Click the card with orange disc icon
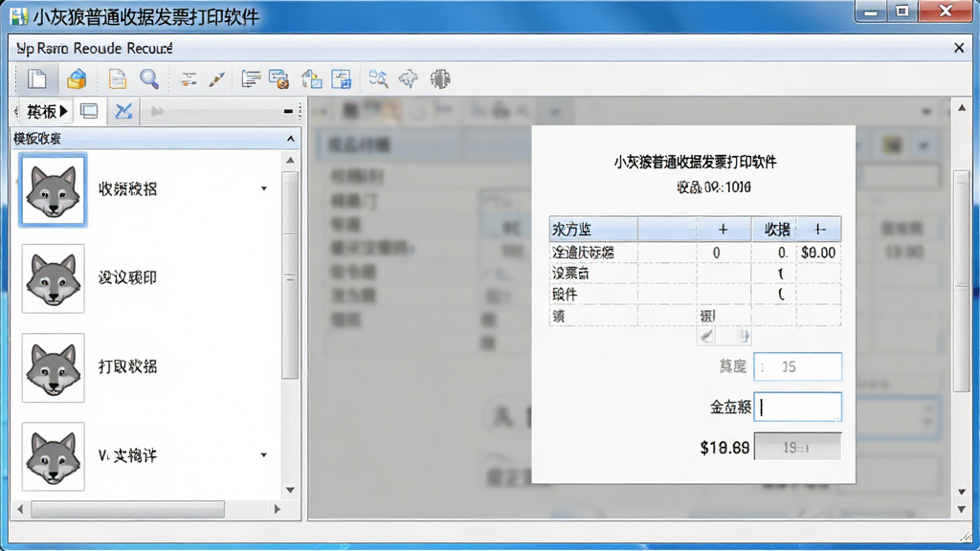The height and width of the screenshot is (551, 980). 278,79
